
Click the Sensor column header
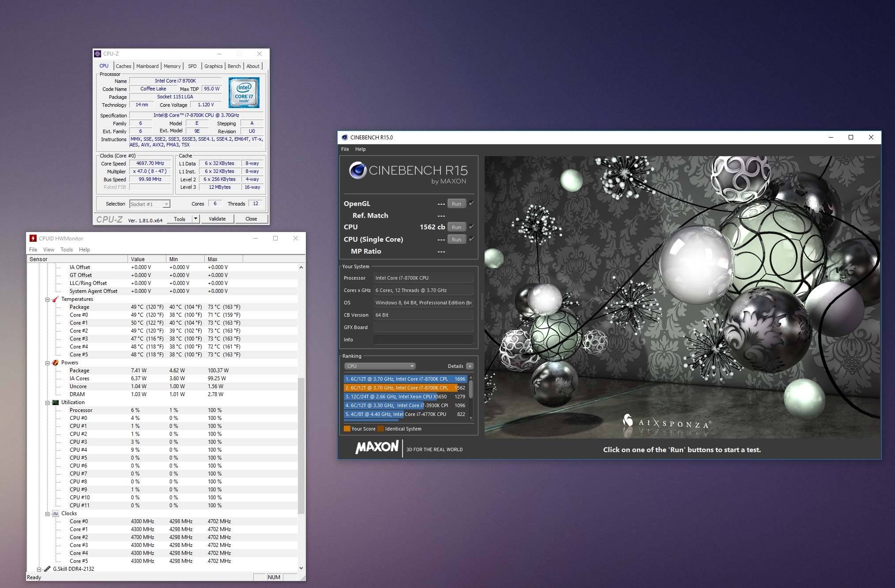pyautogui.click(x=77, y=259)
